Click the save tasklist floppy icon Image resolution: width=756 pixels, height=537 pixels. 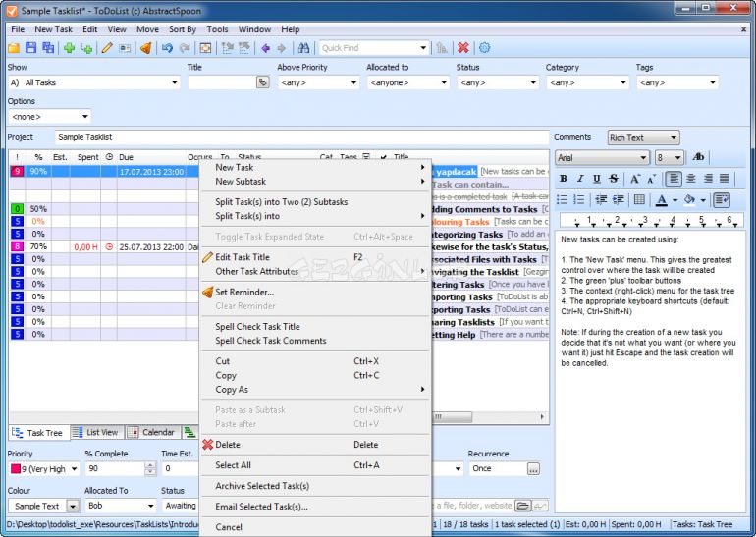[x=30, y=48]
